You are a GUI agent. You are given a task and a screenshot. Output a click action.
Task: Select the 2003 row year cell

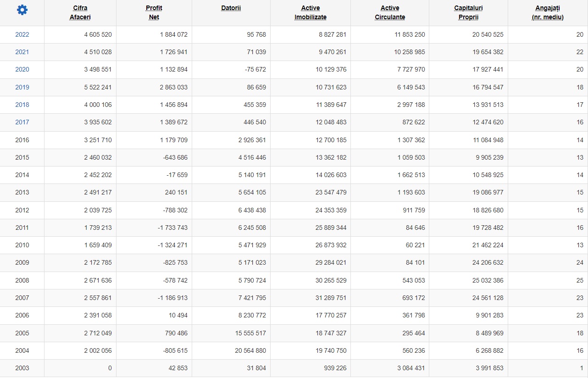(22, 368)
